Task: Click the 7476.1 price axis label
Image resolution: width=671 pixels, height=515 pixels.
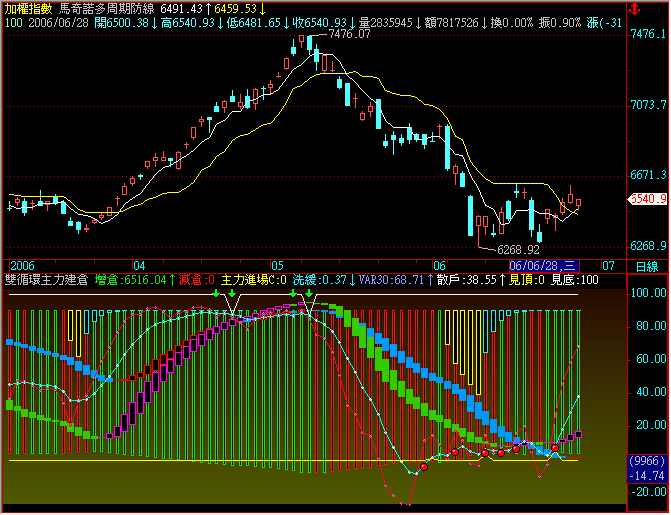Action: coord(648,34)
